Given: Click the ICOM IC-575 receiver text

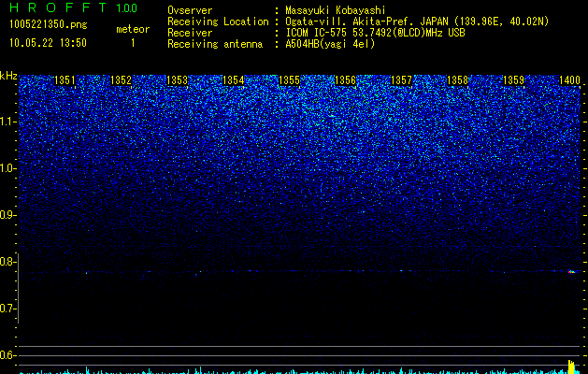Looking at the screenshot, I should (375, 33).
